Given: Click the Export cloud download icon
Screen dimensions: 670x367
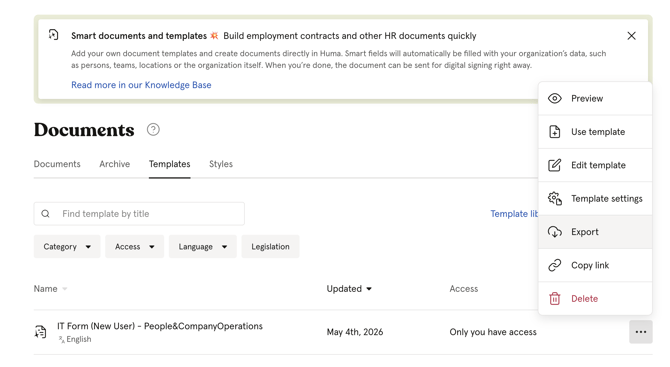Looking at the screenshot, I should coord(555,232).
